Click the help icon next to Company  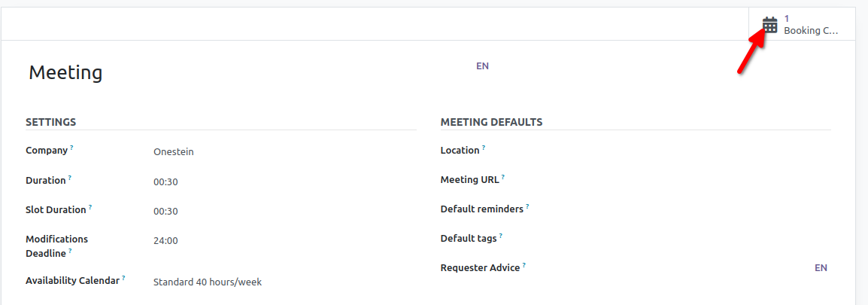71,148
